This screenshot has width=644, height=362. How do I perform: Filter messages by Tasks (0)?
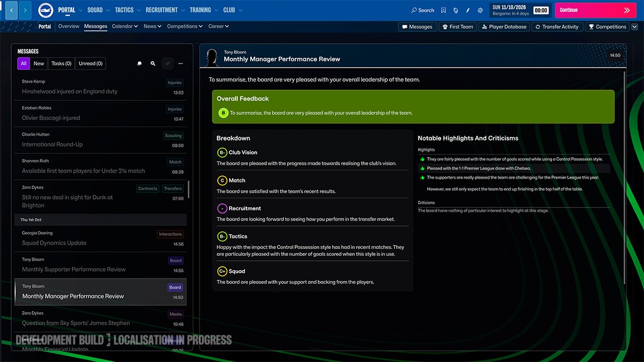click(61, 63)
